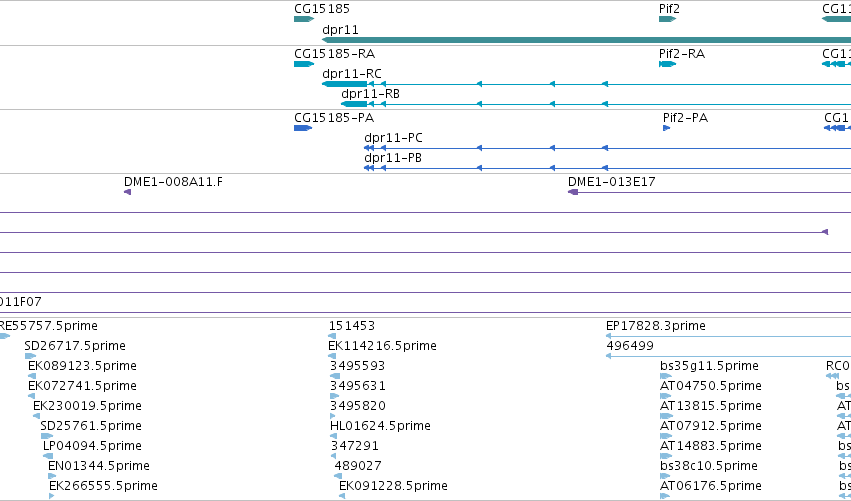851x501 pixels.
Task: Select the AT04750.5prime EST label
Action: 711,386
